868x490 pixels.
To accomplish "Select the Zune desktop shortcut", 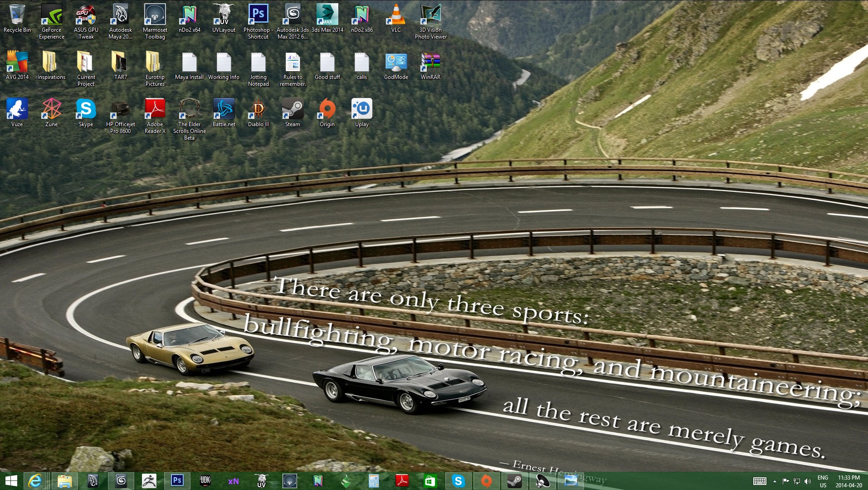I will [x=52, y=113].
